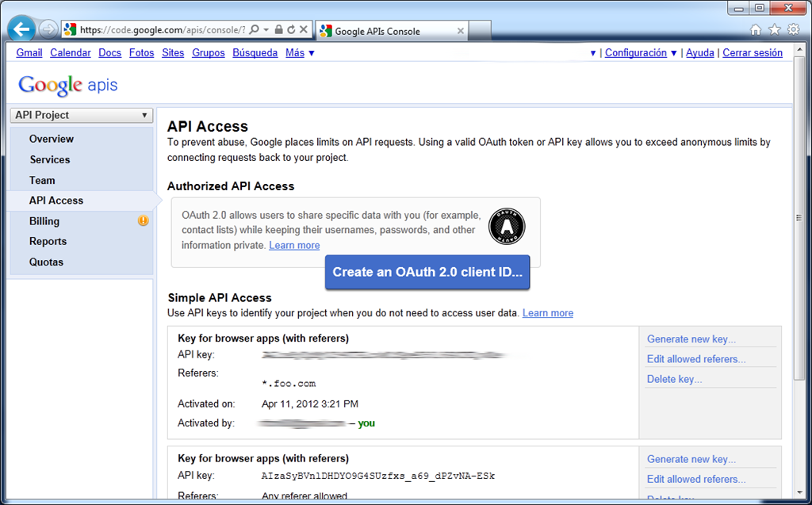Follow Learn more link under Simple API Access
This screenshot has width=812, height=505.
pyautogui.click(x=548, y=313)
